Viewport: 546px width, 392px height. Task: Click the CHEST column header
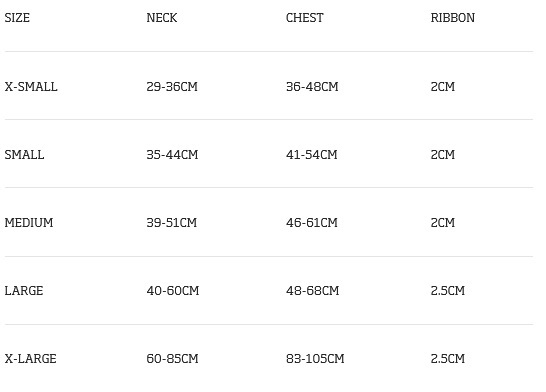[x=305, y=18]
